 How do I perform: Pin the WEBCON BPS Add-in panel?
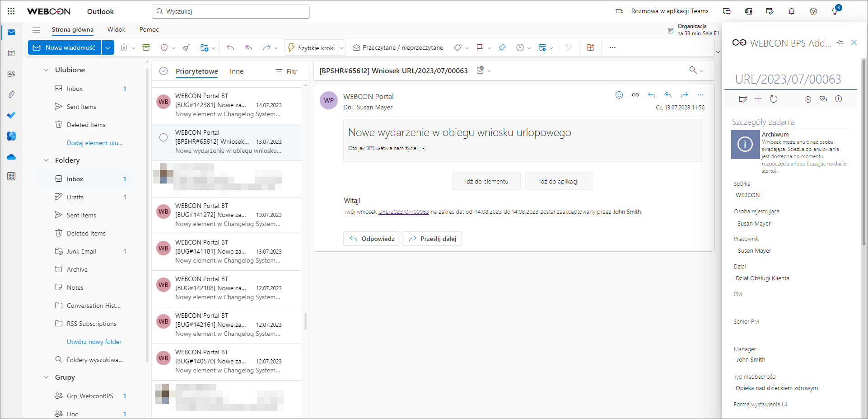click(x=840, y=42)
